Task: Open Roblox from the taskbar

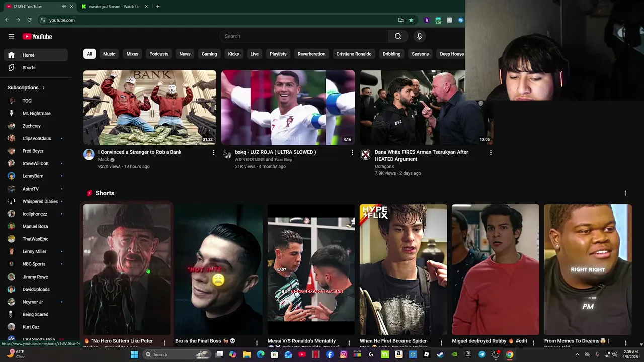Action: point(426,354)
